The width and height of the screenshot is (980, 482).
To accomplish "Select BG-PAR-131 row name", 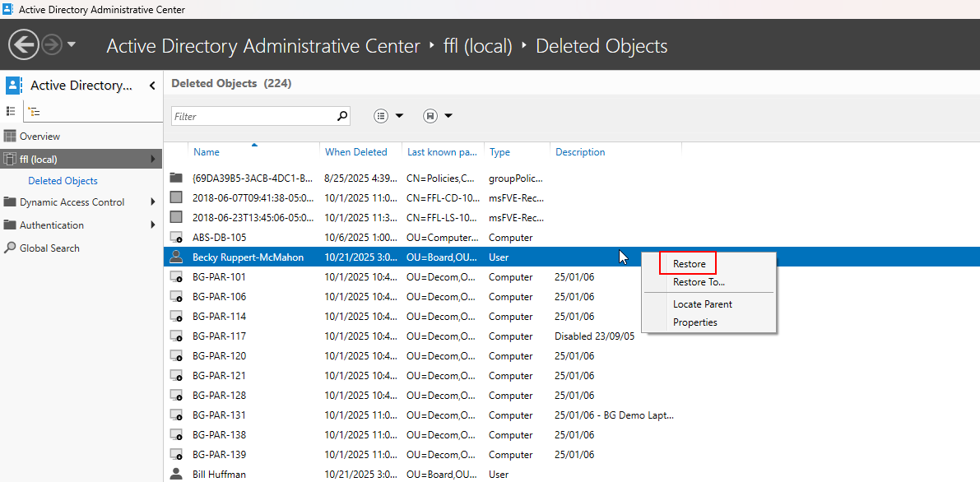I will [220, 415].
